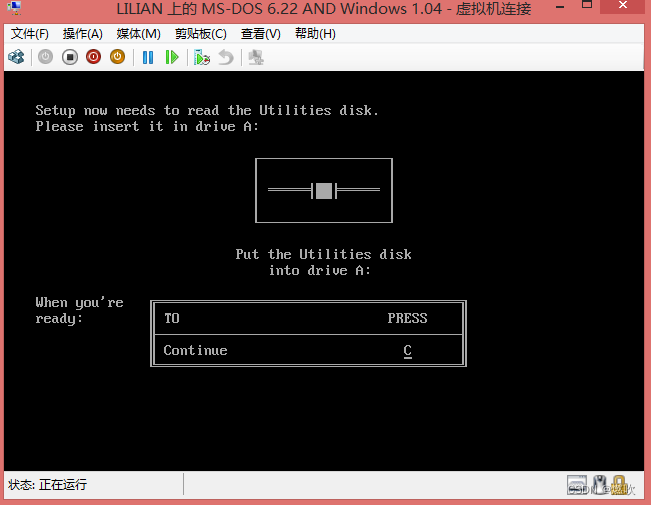Click the lock icon in status bar

pos(619,485)
